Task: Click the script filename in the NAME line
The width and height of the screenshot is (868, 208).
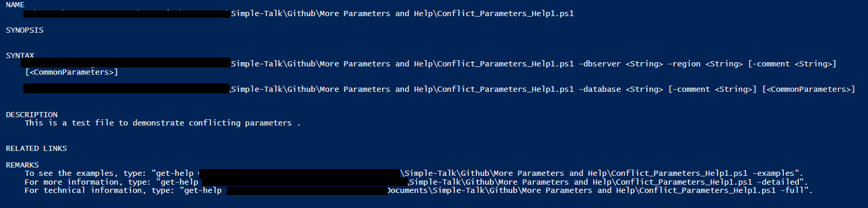Action: pos(505,13)
